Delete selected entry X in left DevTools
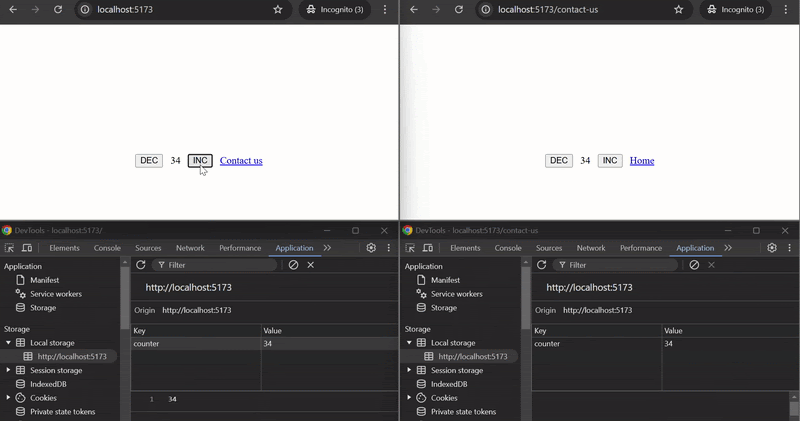 coord(311,265)
